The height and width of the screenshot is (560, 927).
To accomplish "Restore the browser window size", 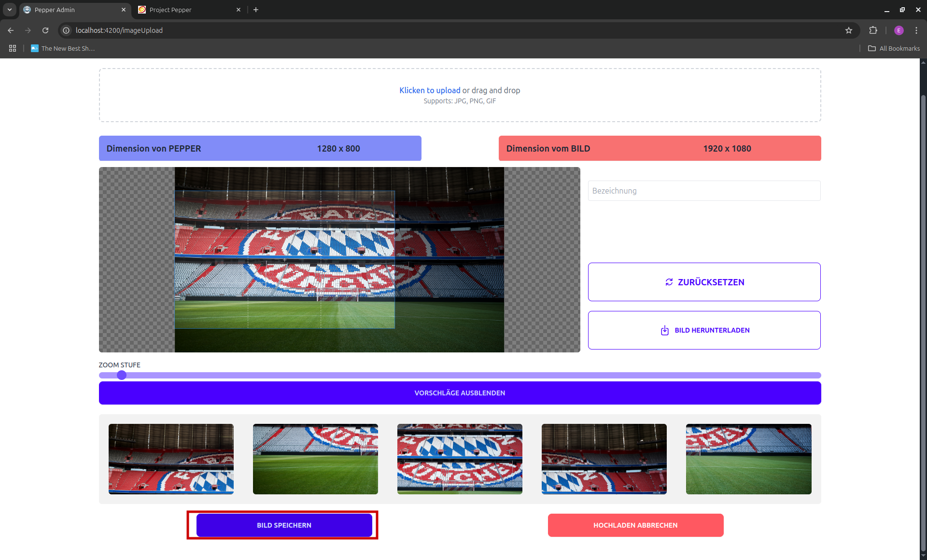I will tap(902, 10).
